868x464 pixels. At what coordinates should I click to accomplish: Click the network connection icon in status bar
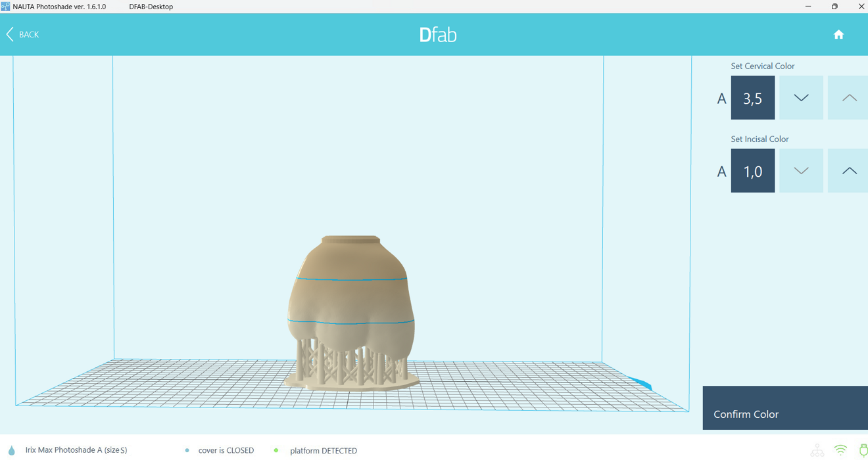point(817,451)
